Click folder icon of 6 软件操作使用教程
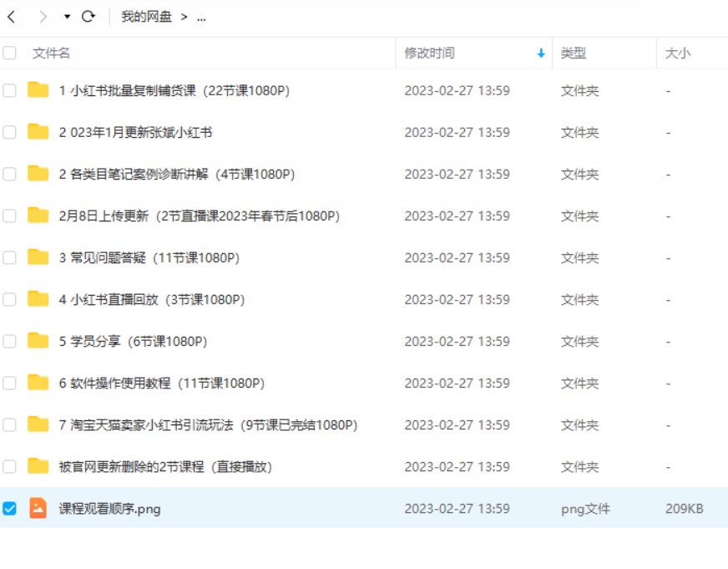728x569 pixels. (x=38, y=383)
